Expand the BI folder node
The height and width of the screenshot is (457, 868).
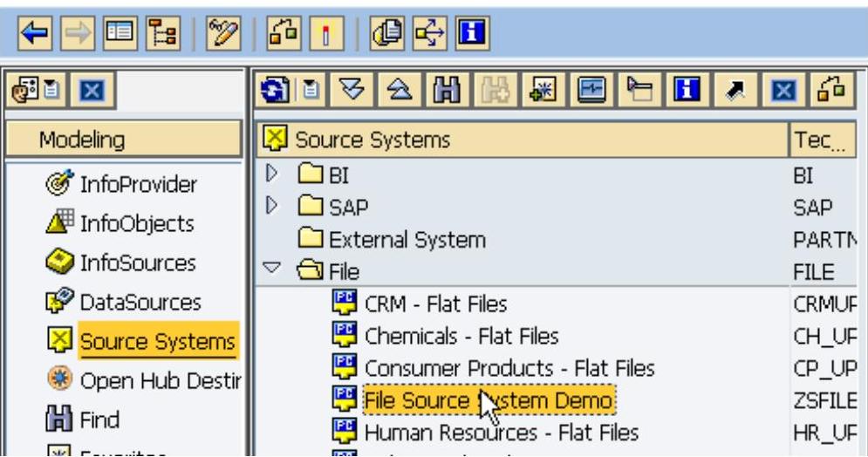point(271,174)
